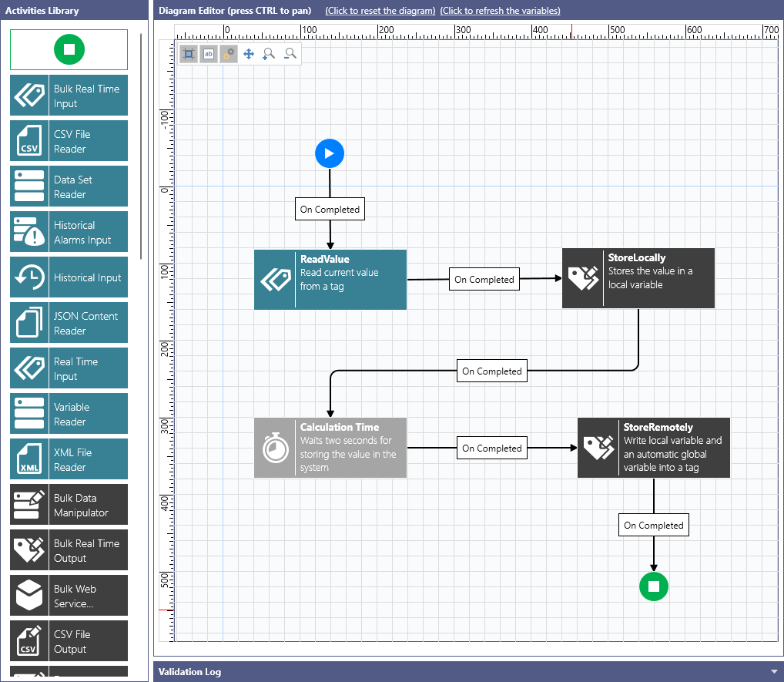Select Data Set Reader activity
784x682 pixels.
pos(69,186)
